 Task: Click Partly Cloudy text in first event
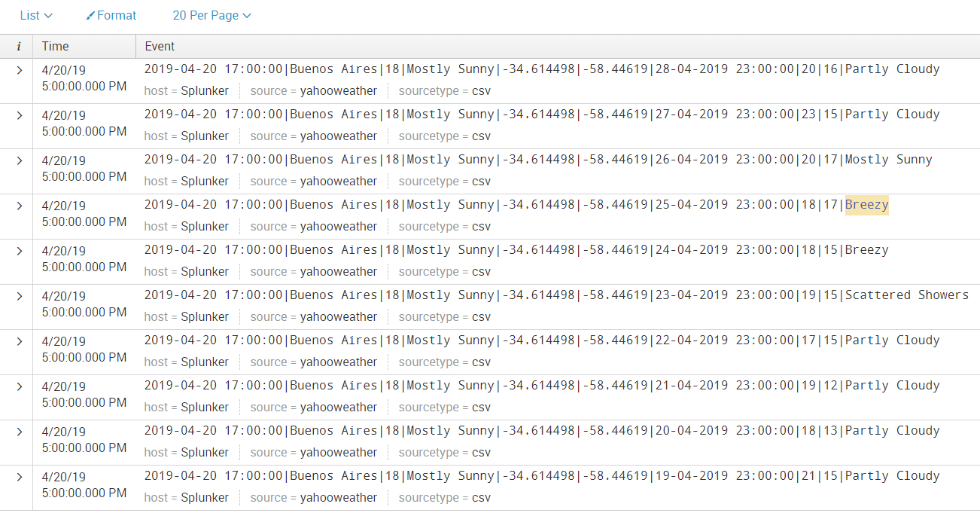click(890, 69)
